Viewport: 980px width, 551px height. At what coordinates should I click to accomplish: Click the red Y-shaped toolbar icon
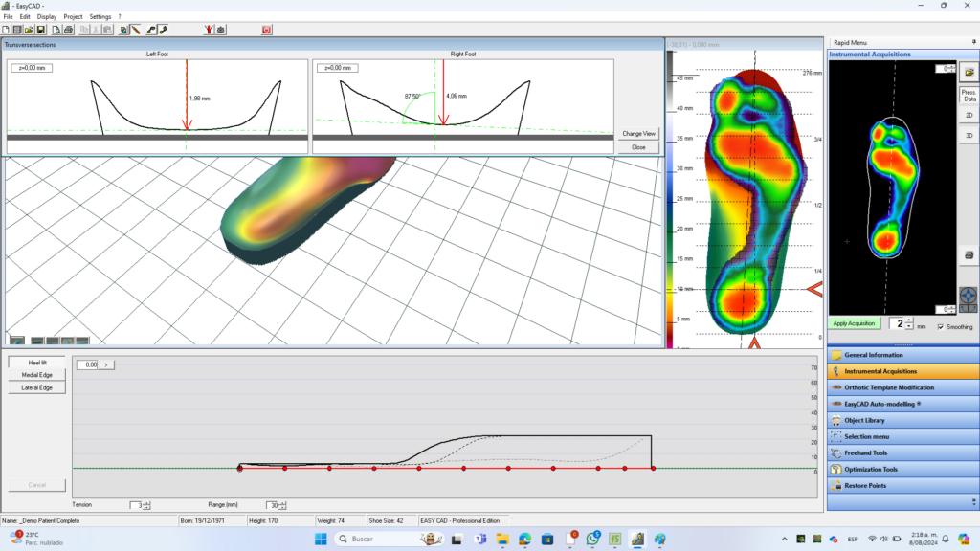209,30
